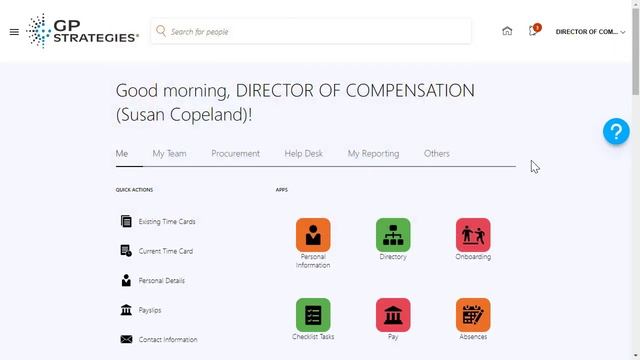Click the Onboarding app label
The height and width of the screenshot is (360, 640).
coord(473,257)
